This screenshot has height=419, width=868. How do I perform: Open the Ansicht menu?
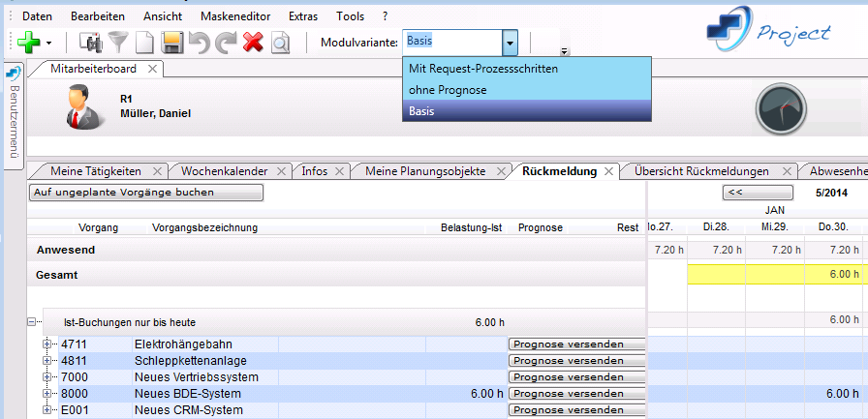point(163,16)
